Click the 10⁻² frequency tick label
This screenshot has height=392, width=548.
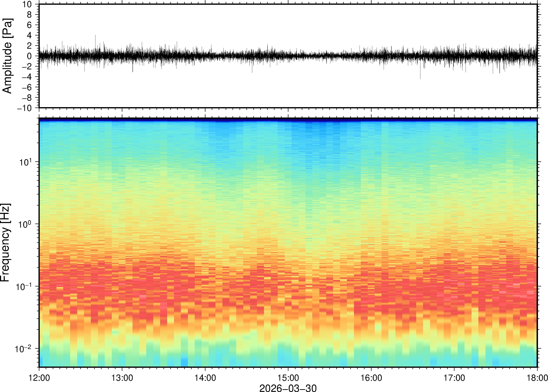23,349
